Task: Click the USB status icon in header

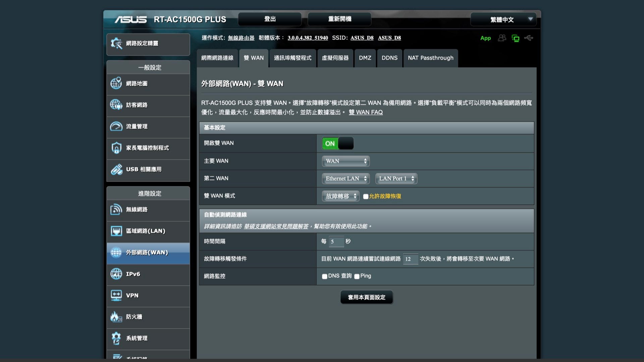Action: pos(529,38)
